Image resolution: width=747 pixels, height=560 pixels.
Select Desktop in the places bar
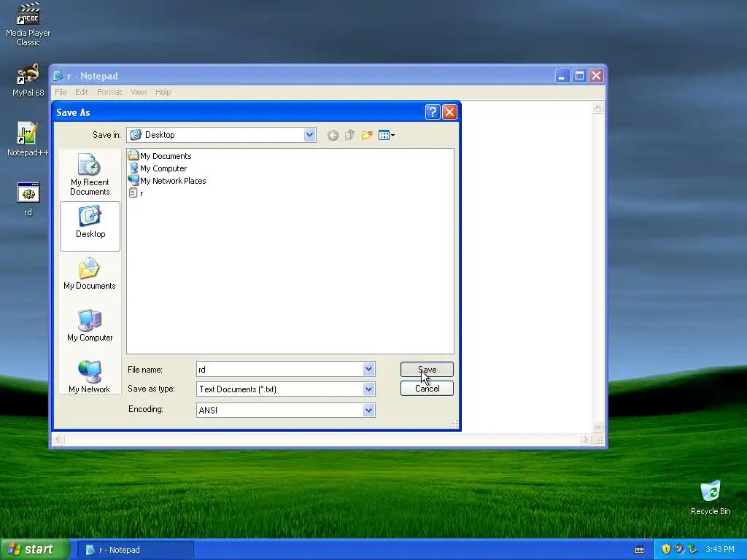tap(90, 226)
